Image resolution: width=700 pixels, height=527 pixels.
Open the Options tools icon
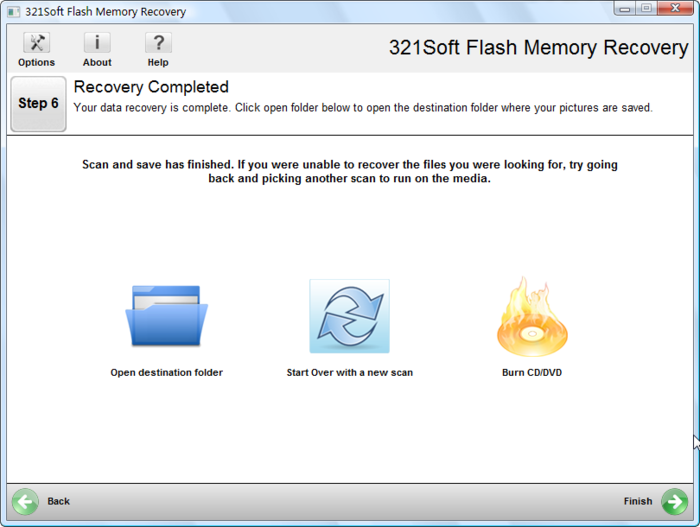pyautogui.click(x=36, y=43)
